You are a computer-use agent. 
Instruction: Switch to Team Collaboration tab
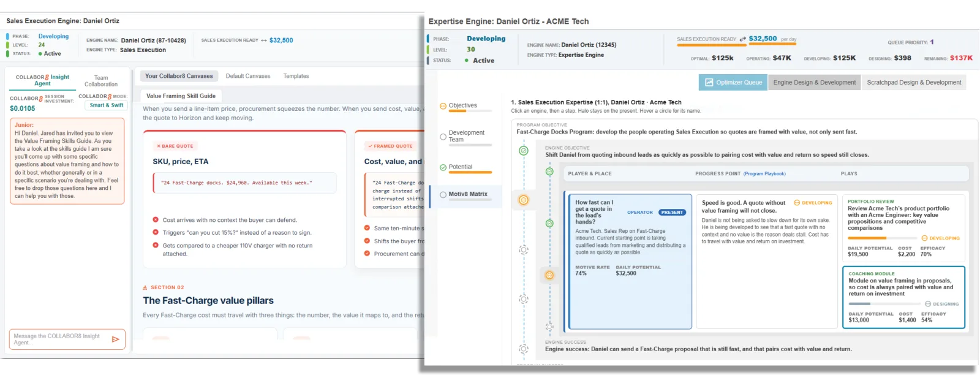[101, 81]
